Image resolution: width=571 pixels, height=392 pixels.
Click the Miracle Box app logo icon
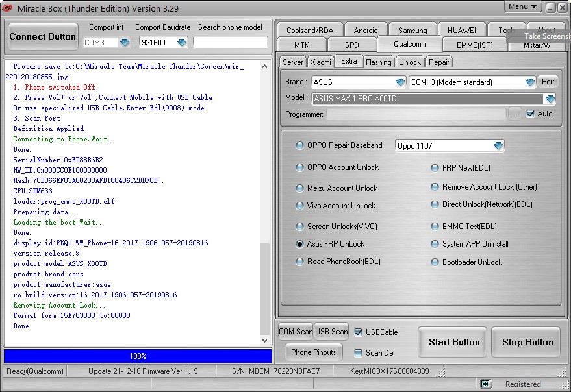coord(7,8)
